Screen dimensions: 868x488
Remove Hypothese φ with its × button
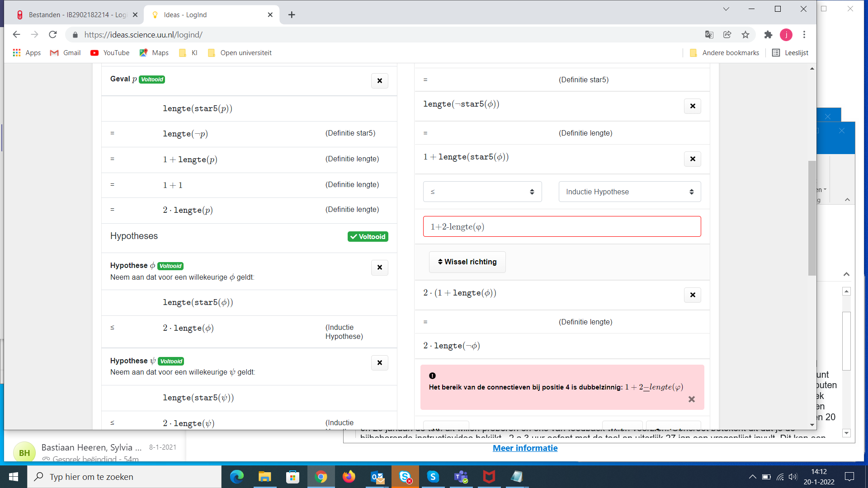pyautogui.click(x=379, y=267)
